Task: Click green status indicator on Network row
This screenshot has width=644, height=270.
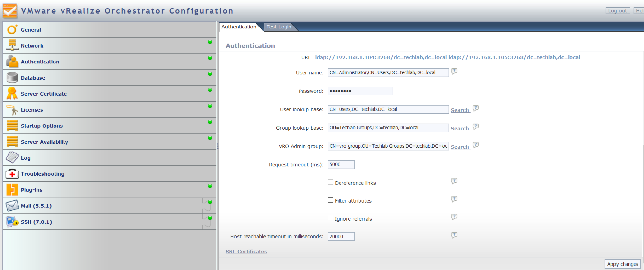Action: [210, 42]
